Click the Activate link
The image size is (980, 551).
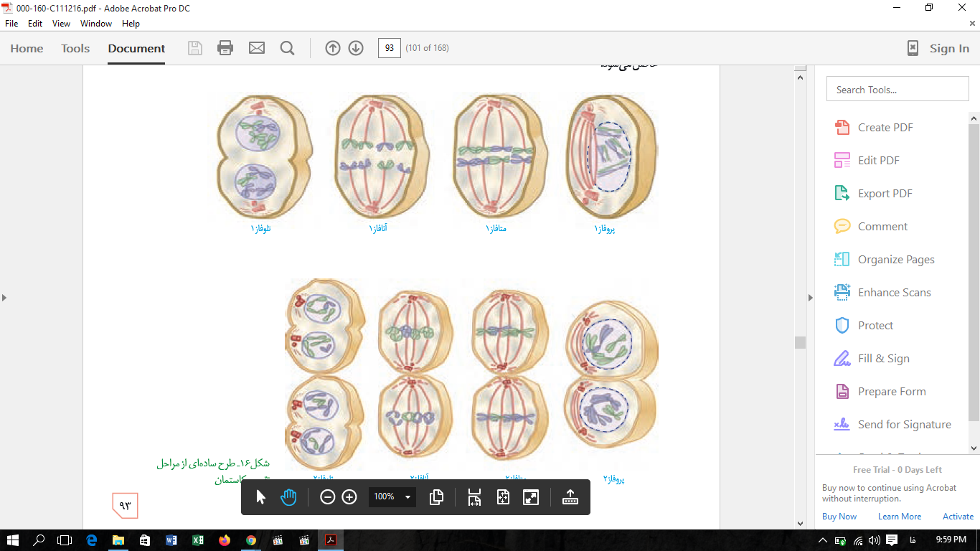coord(958,517)
